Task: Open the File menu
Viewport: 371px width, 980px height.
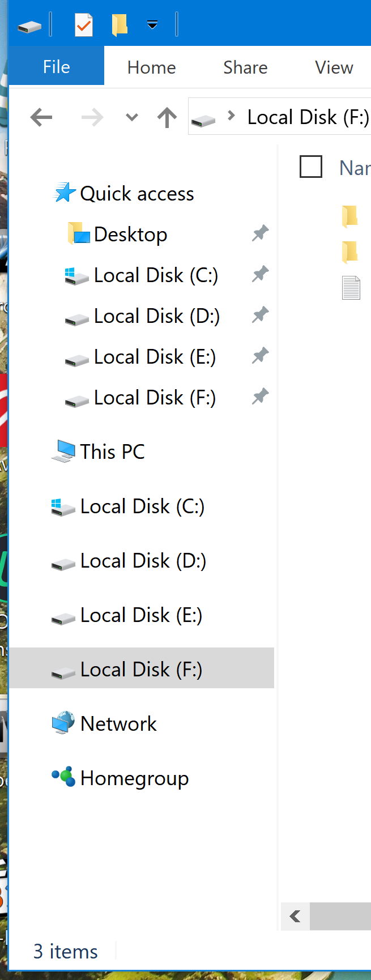Action: (57, 67)
